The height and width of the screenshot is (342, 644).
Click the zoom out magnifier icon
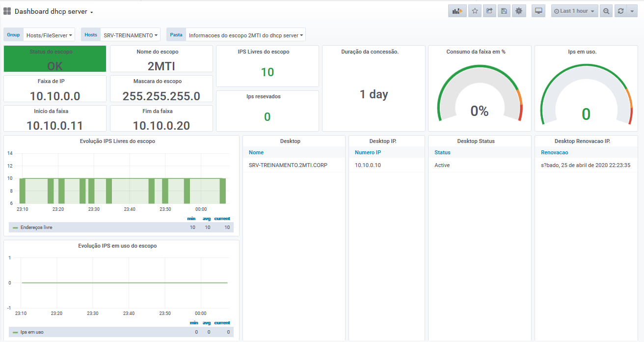607,11
